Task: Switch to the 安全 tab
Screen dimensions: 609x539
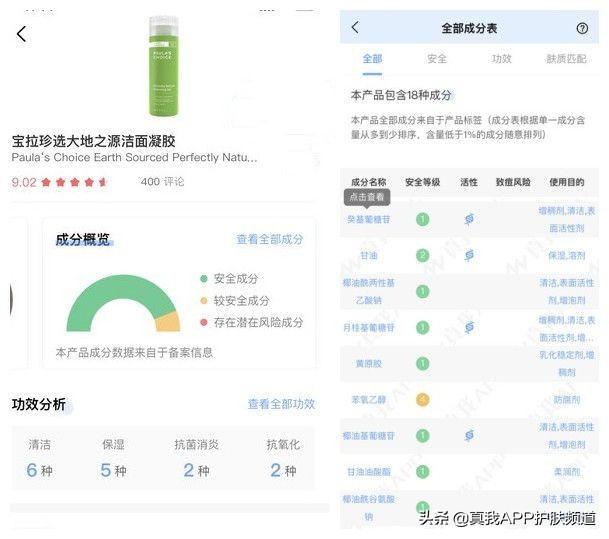Action: [437, 59]
